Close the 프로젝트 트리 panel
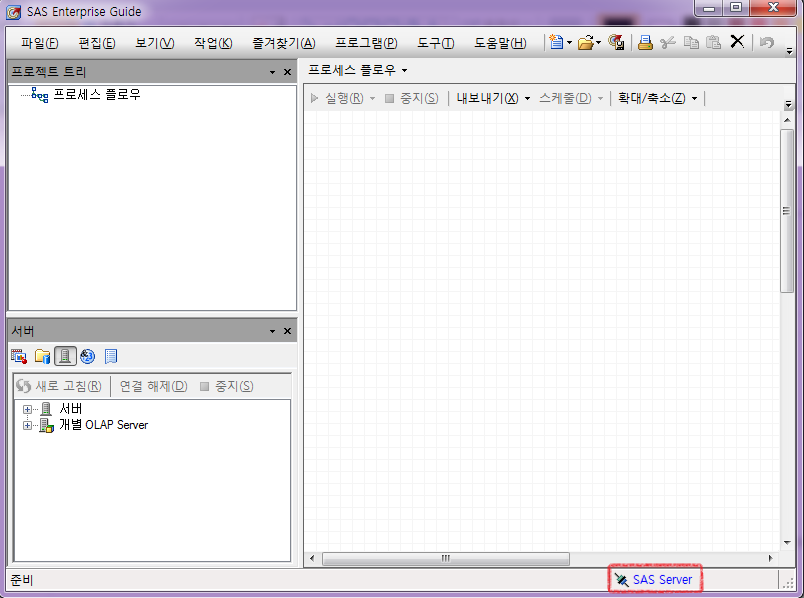Screen dimensions: 804x598 (x=287, y=72)
